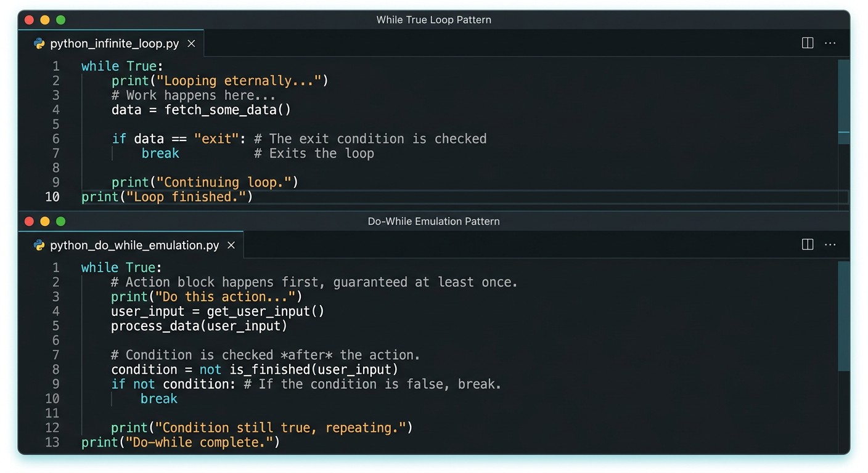Click comment '# Work happens here...'
The image size is (868, 473).
[194, 95]
